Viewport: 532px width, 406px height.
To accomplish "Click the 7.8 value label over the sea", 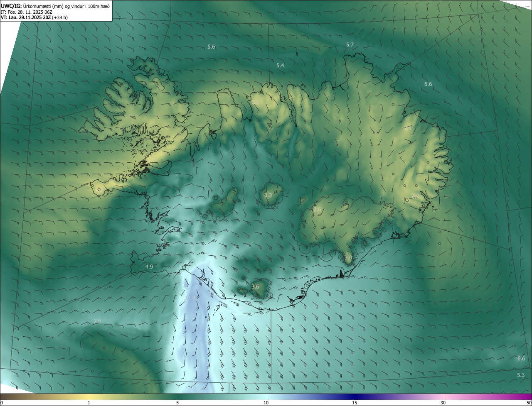I will [x=97, y=321].
